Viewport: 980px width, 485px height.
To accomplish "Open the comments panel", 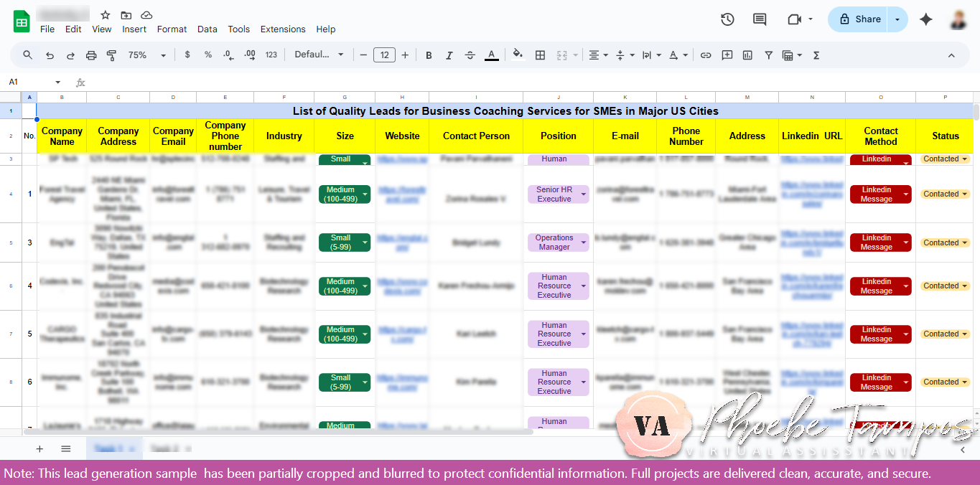I will pos(760,19).
